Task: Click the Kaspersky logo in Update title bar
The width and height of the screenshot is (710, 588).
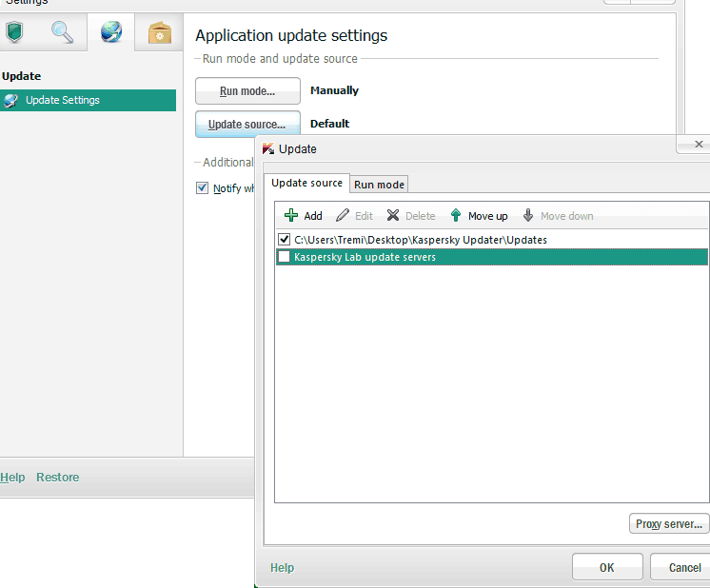Action: tap(268, 148)
